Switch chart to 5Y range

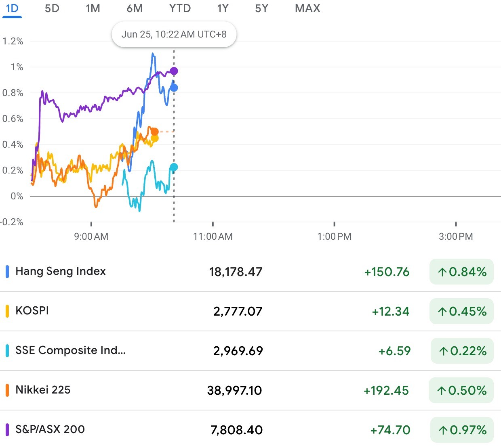click(x=261, y=8)
